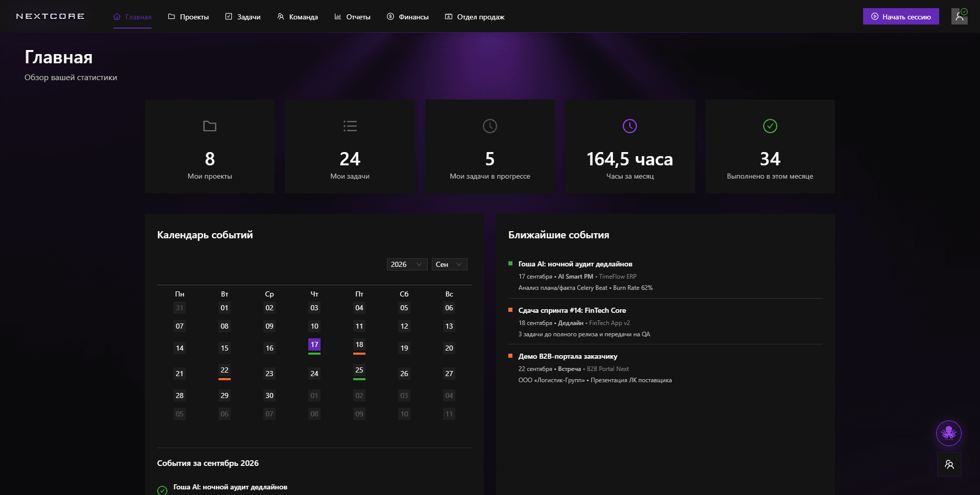Click the NEXTCORE logo
The width and height of the screenshot is (980, 495).
coord(50,16)
